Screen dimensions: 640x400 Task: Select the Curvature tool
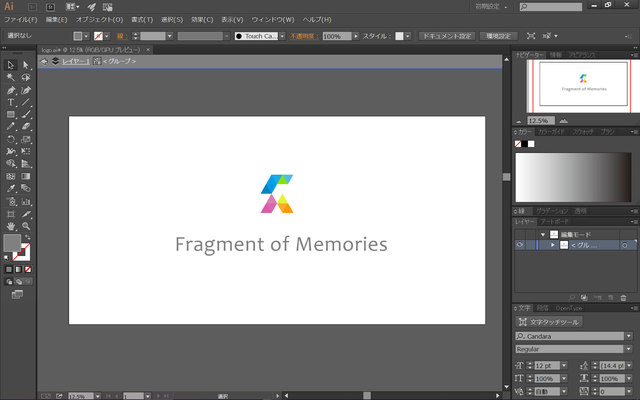[26, 90]
